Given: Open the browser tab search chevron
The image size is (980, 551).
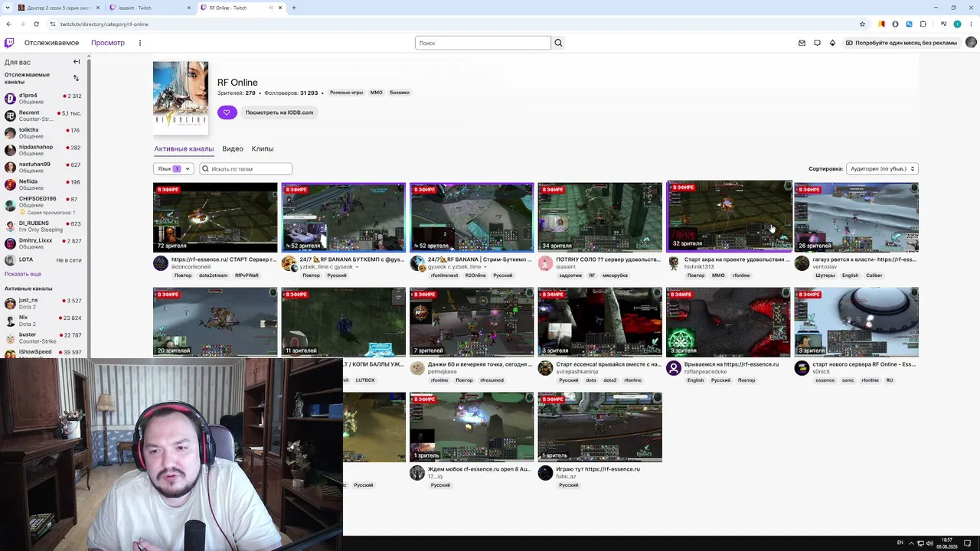Looking at the screenshot, I should tap(7, 8).
